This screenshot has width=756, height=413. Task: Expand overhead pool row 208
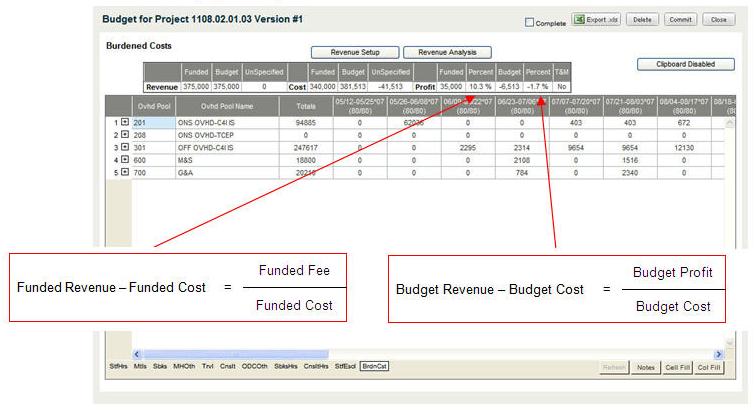124,135
